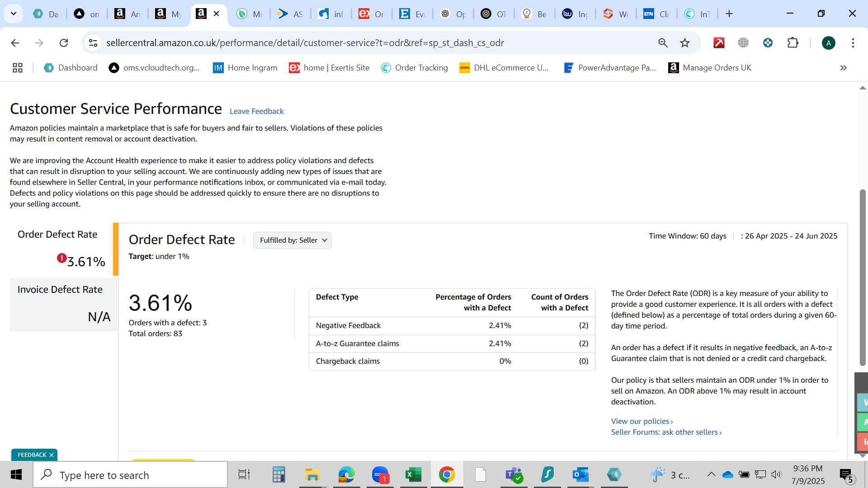This screenshot has width=868, height=488.
Task: Open the 'Fulfilled by: Seller' dropdown
Action: coord(292,240)
